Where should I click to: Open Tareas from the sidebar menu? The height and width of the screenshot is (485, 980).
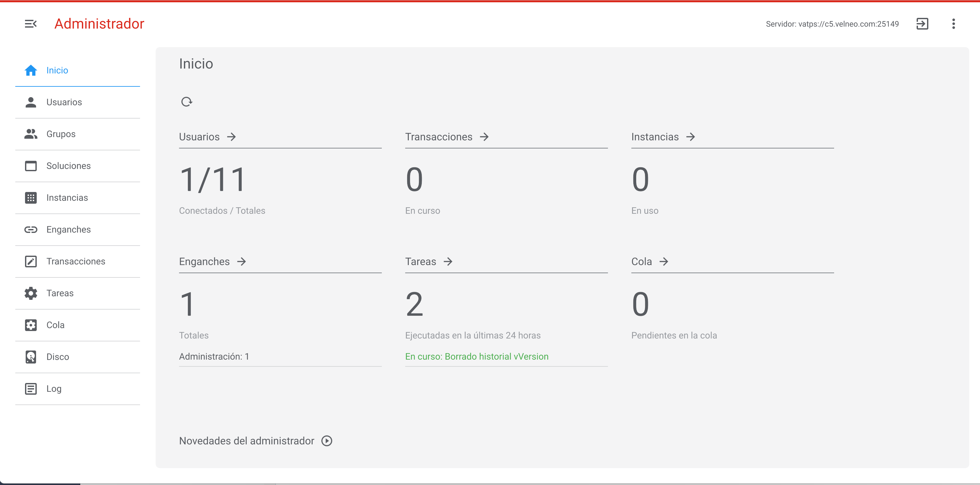(78, 293)
